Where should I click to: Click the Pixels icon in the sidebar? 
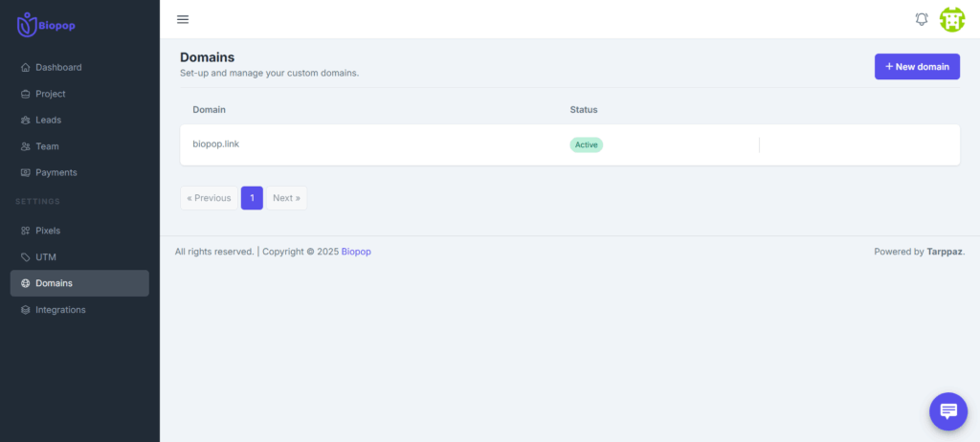(26, 231)
